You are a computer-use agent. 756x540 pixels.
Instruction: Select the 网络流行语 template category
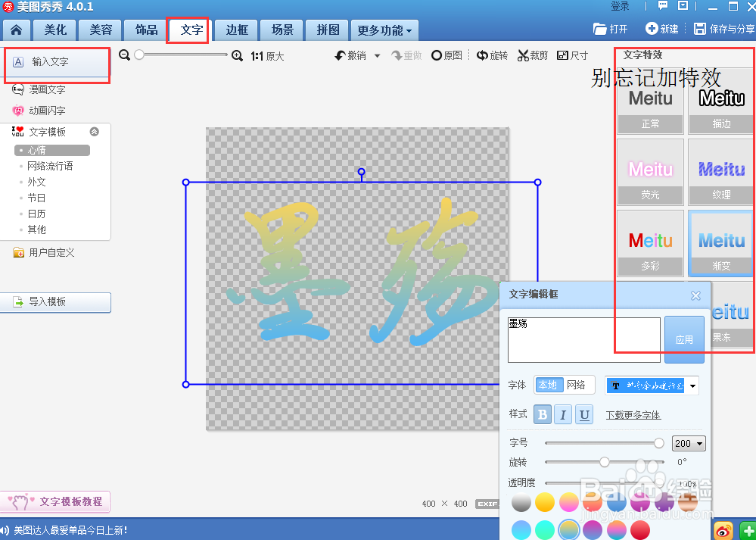pyautogui.click(x=50, y=166)
